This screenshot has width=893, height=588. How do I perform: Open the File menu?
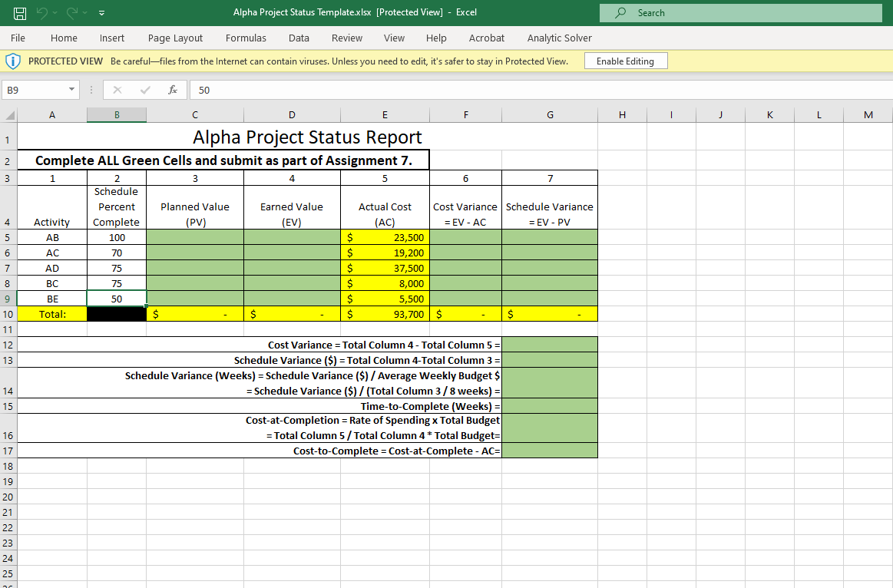pyautogui.click(x=18, y=38)
